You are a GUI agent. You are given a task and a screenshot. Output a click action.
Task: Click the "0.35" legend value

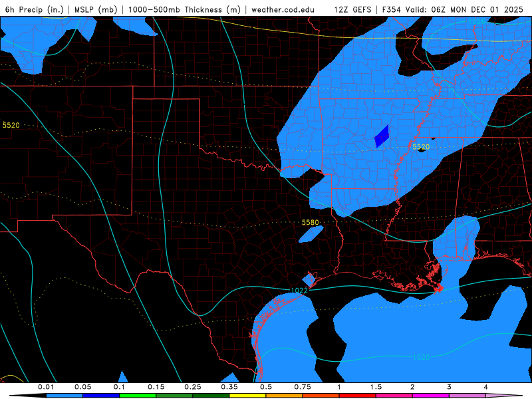click(229, 387)
